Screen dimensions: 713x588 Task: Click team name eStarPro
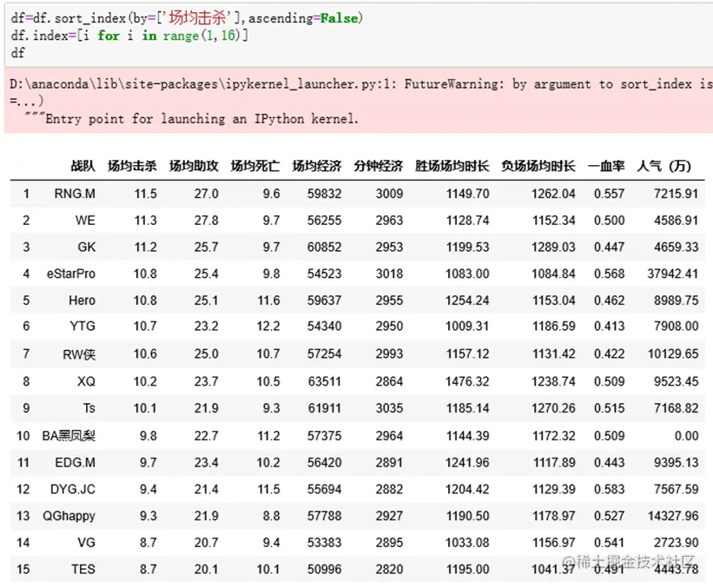(71, 274)
